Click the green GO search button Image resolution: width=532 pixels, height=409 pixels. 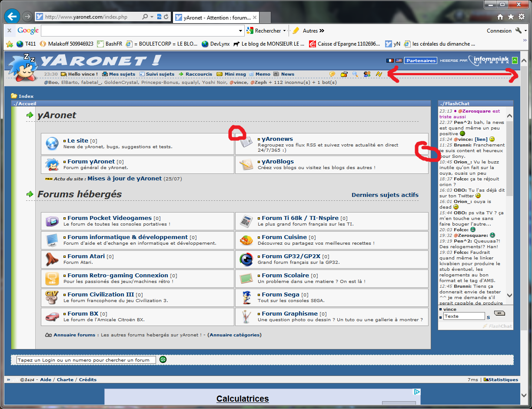tap(163, 359)
